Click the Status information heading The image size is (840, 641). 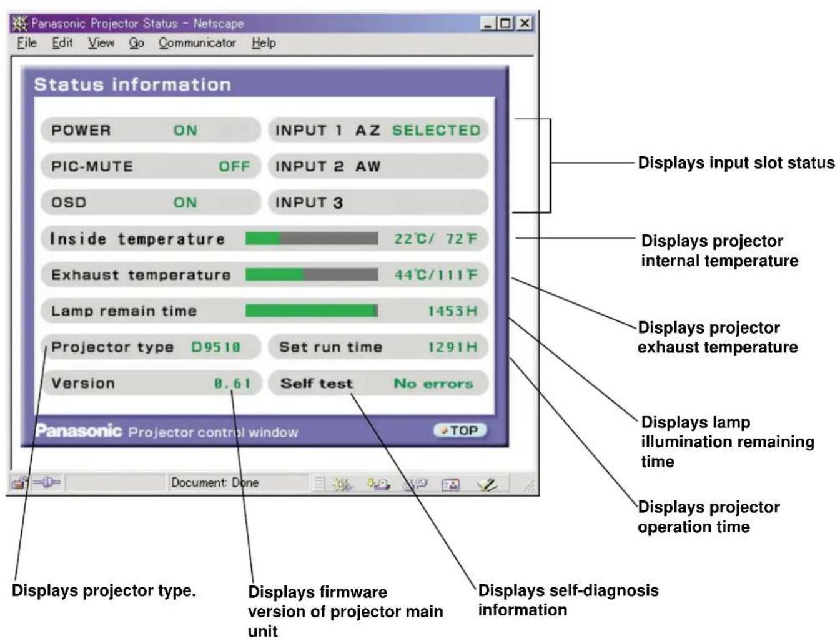(132, 84)
